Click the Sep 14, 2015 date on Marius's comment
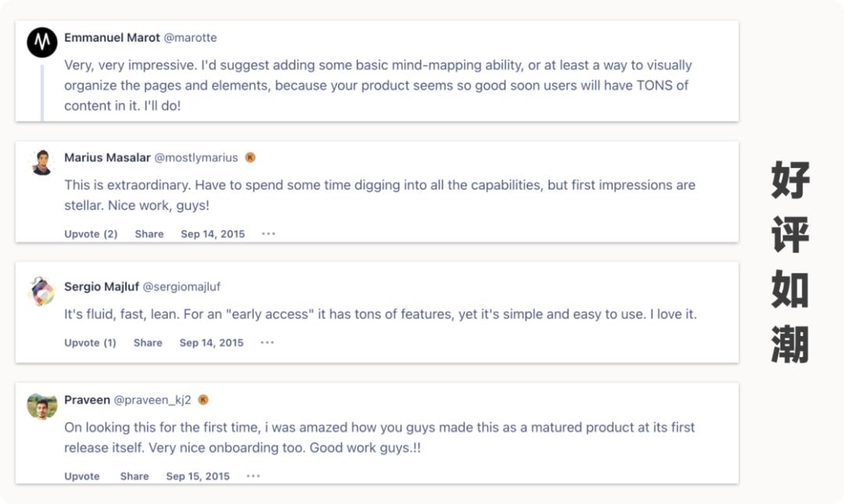Image resolution: width=844 pixels, height=504 pixels. pyautogui.click(x=213, y=234)
